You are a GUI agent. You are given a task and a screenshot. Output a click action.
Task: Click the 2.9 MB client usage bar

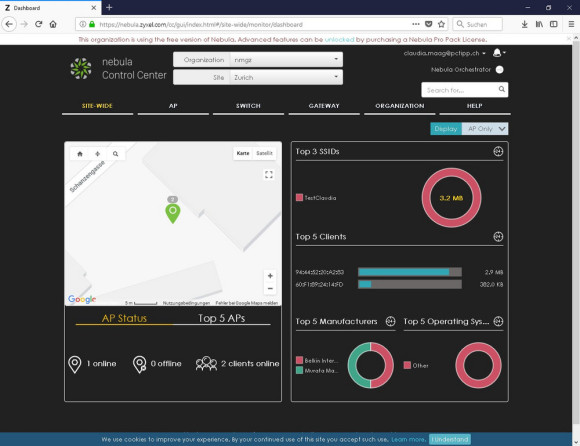[x=410, y=272]
